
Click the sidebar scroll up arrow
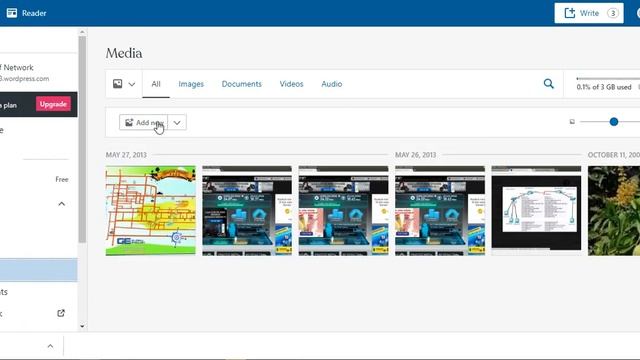[82, 32]
